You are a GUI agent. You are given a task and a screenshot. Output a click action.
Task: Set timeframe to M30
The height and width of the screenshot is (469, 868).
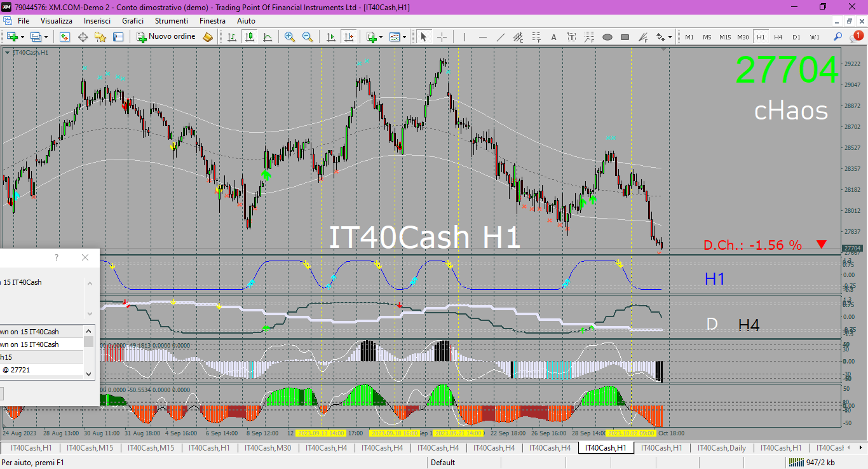(x=743, y=37)
